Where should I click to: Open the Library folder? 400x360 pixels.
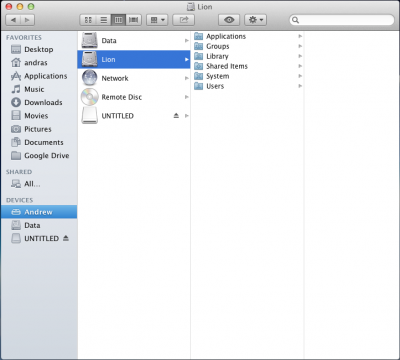coord(248,56)
